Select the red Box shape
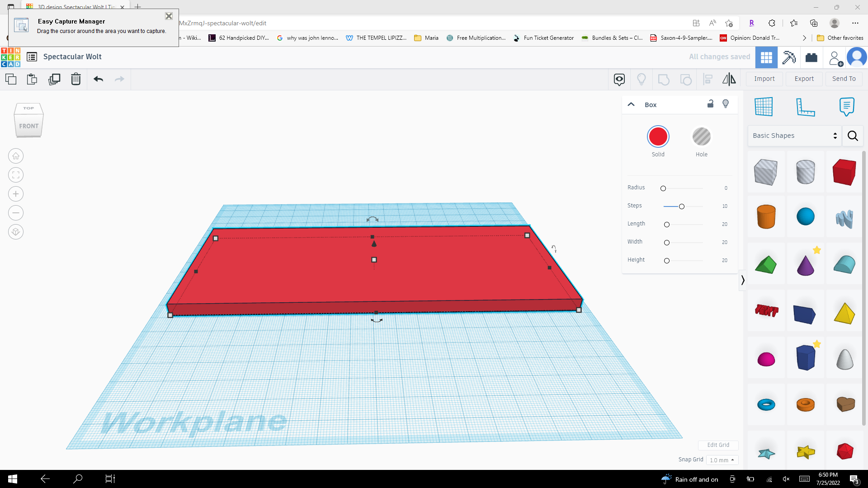 click(x=844, y=172)
